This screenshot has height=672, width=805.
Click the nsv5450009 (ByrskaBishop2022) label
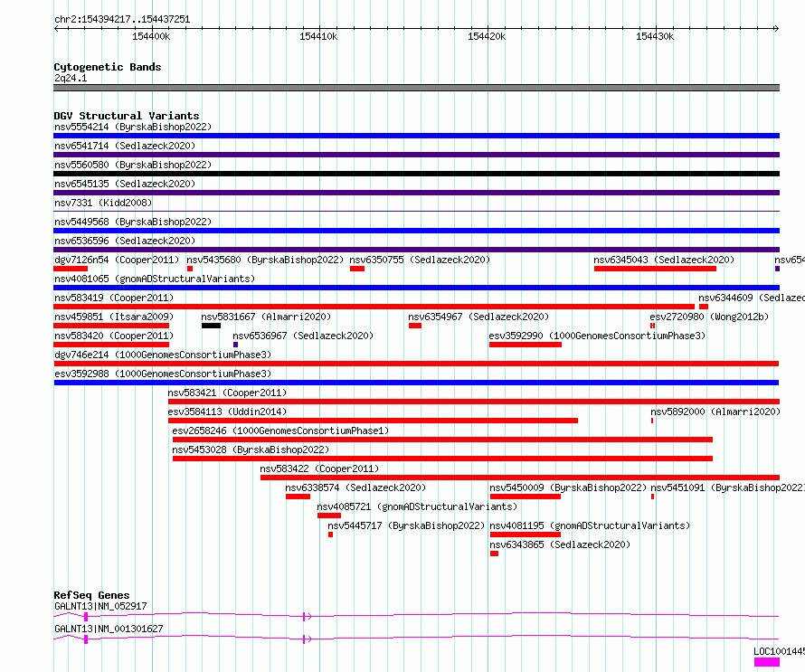point(568,487)
